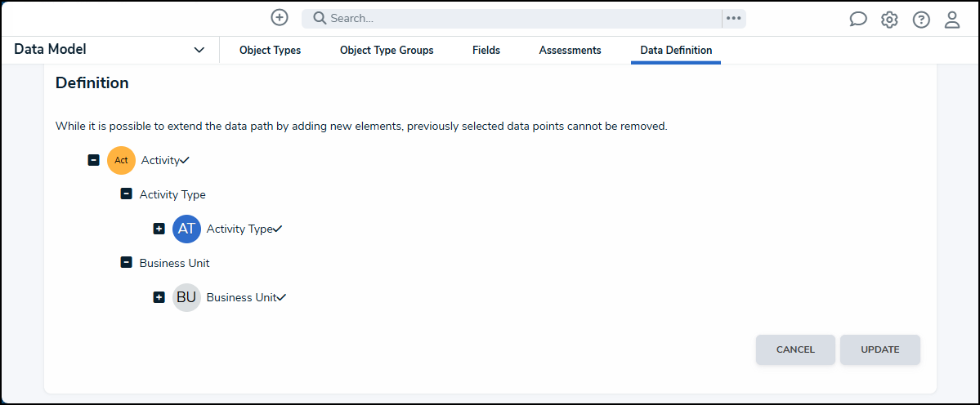Open the search options ellipsis
This screenshot has height=405, width=980.
click(733, 18)
